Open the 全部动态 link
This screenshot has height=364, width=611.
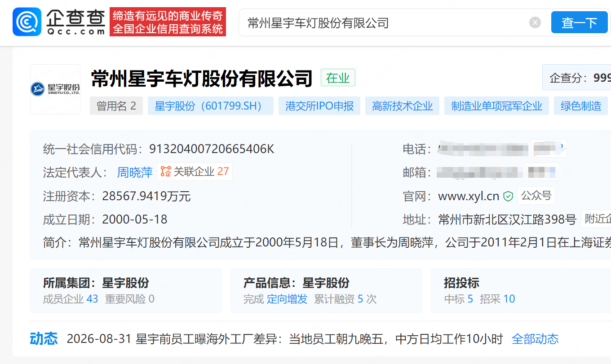coord(535,339)
